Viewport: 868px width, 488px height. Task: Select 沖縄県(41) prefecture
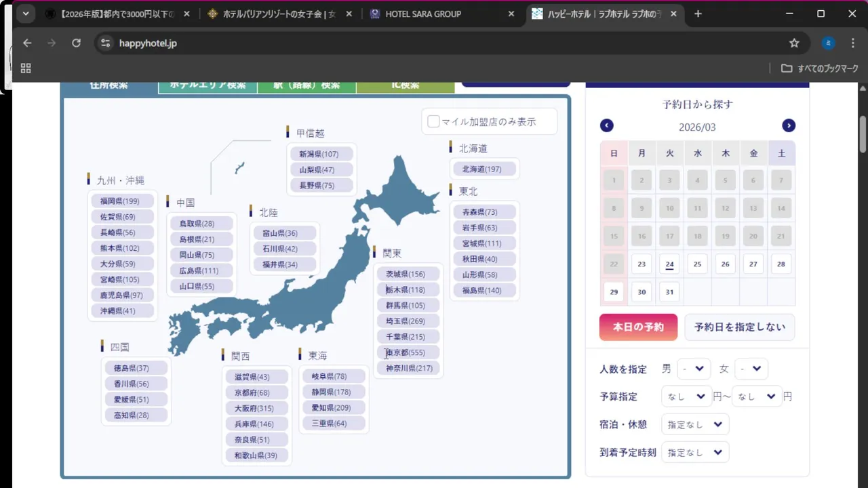pyautogui.click(x=123, y=310)
